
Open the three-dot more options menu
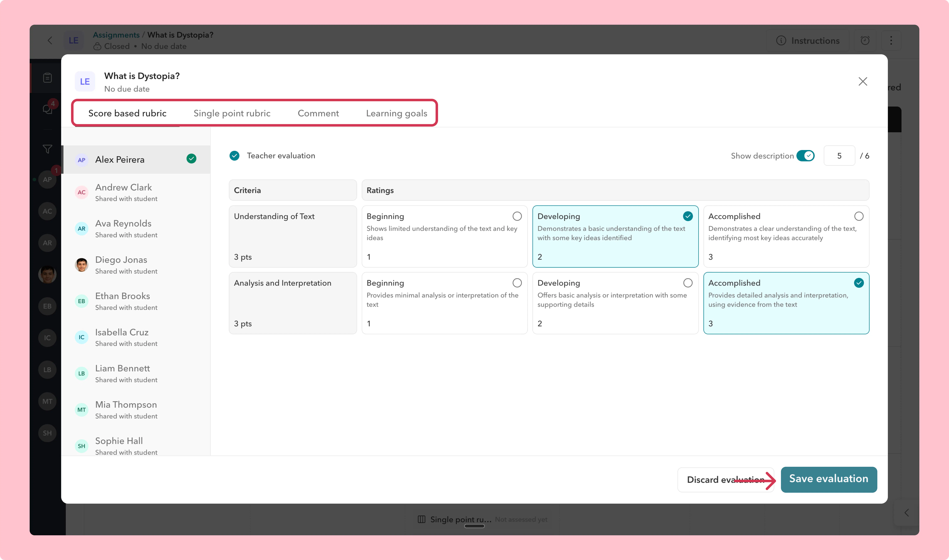(891, 40)
